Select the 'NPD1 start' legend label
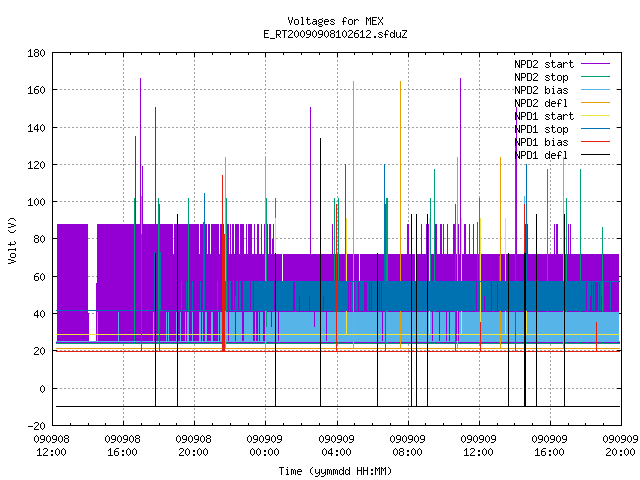Screen dimensions: 640x480 (544, 116)
